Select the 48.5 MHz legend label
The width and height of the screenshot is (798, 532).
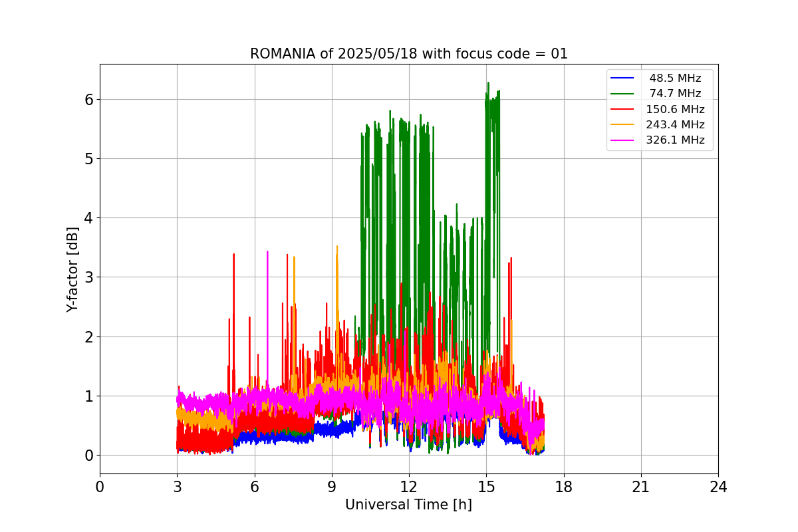tap(675, 78)
